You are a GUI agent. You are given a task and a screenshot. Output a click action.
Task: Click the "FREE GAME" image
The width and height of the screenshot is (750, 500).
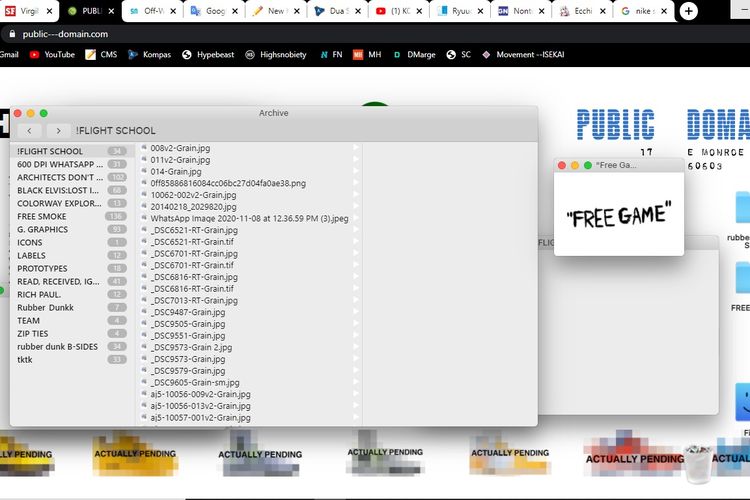[618, 215]
